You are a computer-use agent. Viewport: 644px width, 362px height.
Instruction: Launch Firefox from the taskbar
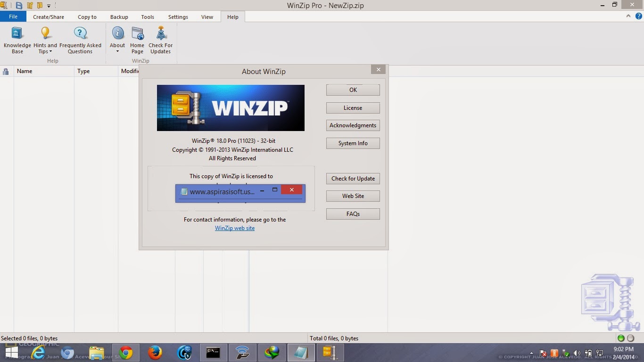pos(155,353)
